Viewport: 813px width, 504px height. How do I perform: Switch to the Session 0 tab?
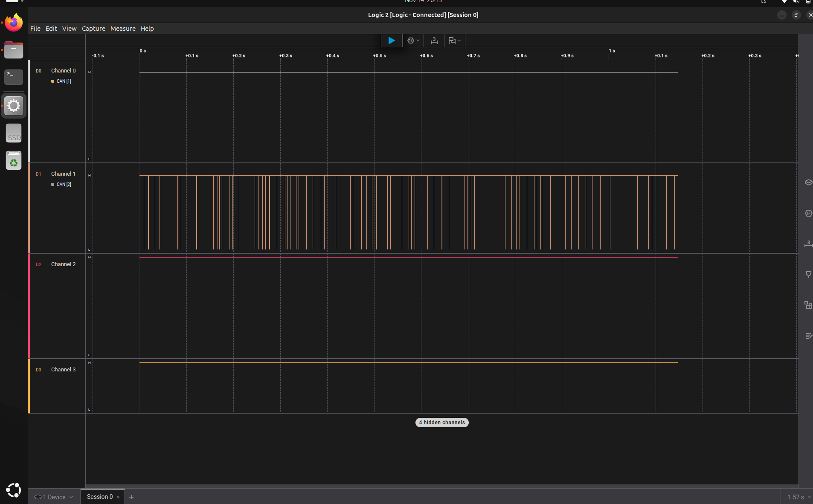point(100,497)
